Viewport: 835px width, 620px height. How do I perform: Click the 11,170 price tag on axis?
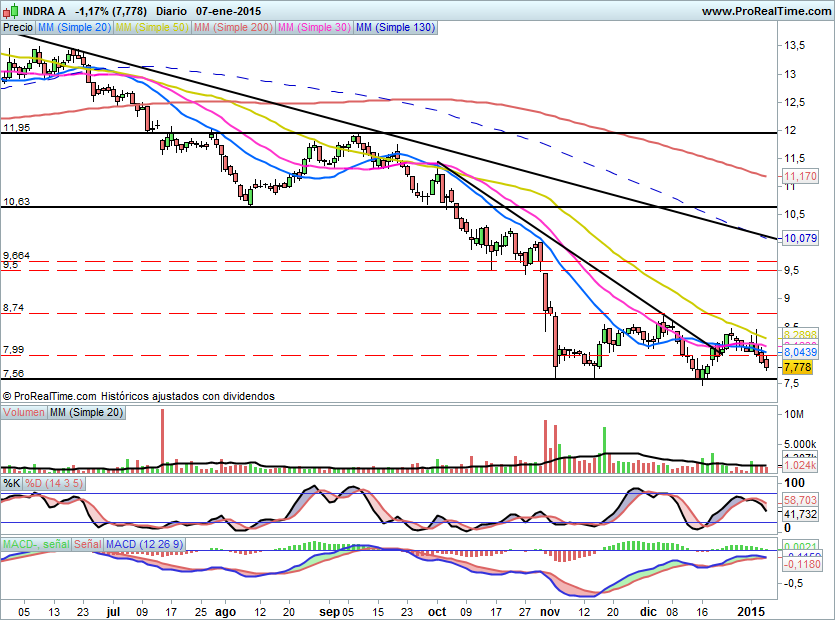click(x=800, y=176)
